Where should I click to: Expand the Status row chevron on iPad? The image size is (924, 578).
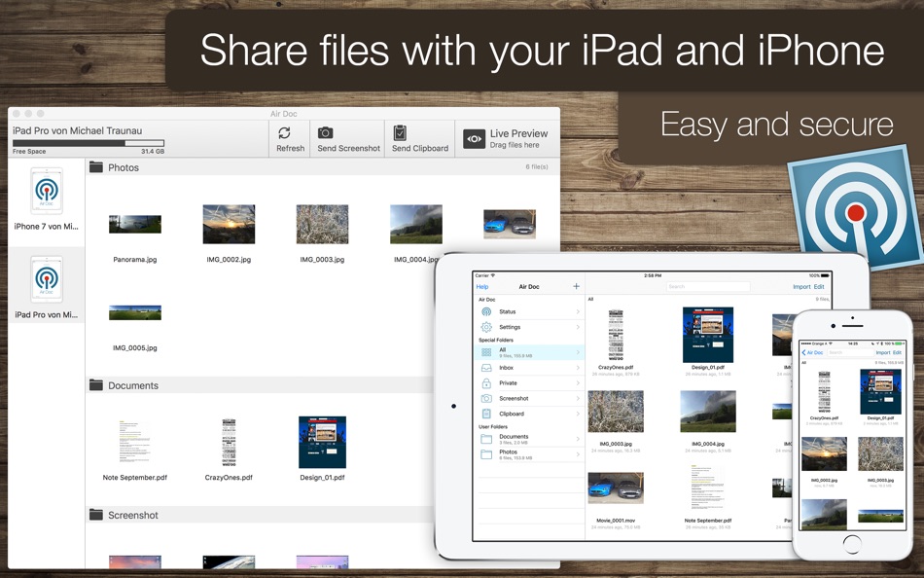click(x=578, y=311)
